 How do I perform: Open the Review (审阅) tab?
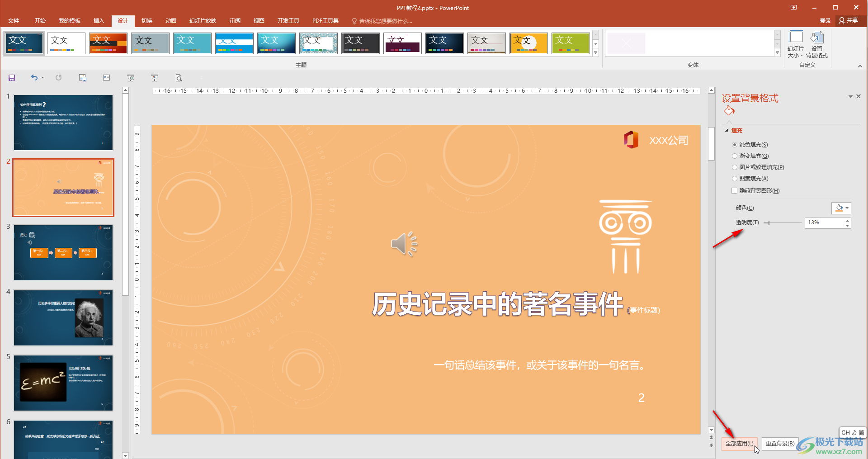point(235,21)
